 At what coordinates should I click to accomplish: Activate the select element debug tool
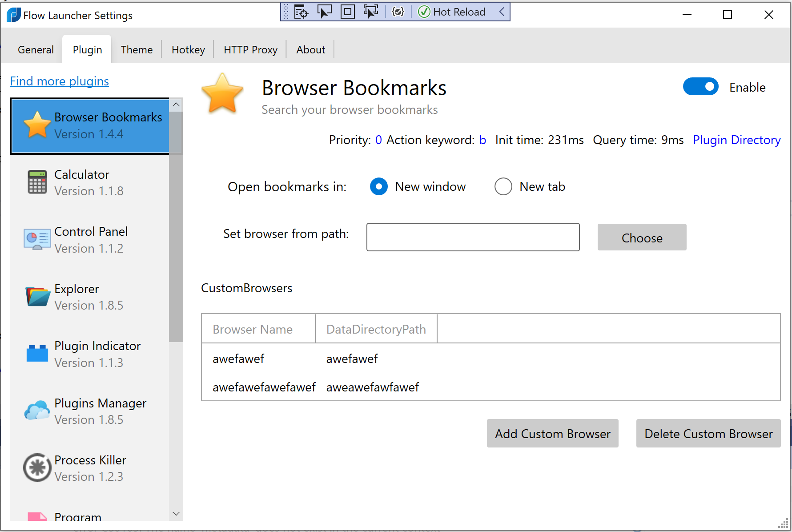click(324, 12)
